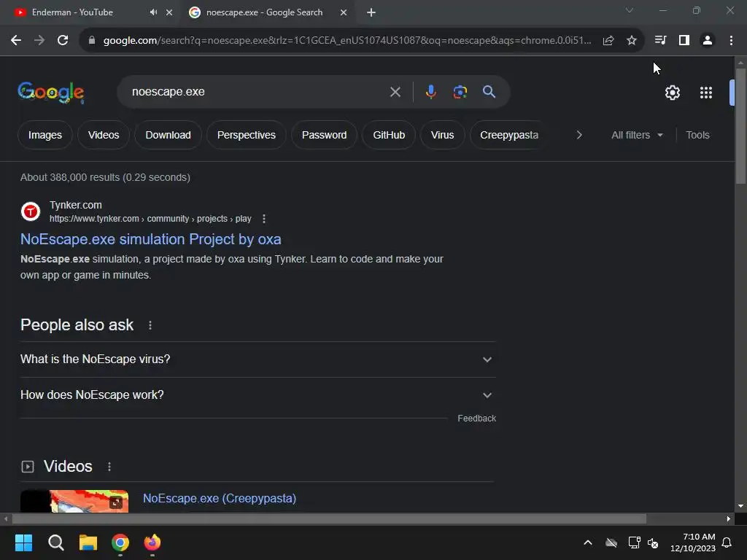Start voice search with microphone
This screenshot has width=747, height=560.
pyautogui.click(x=430, y=92)
